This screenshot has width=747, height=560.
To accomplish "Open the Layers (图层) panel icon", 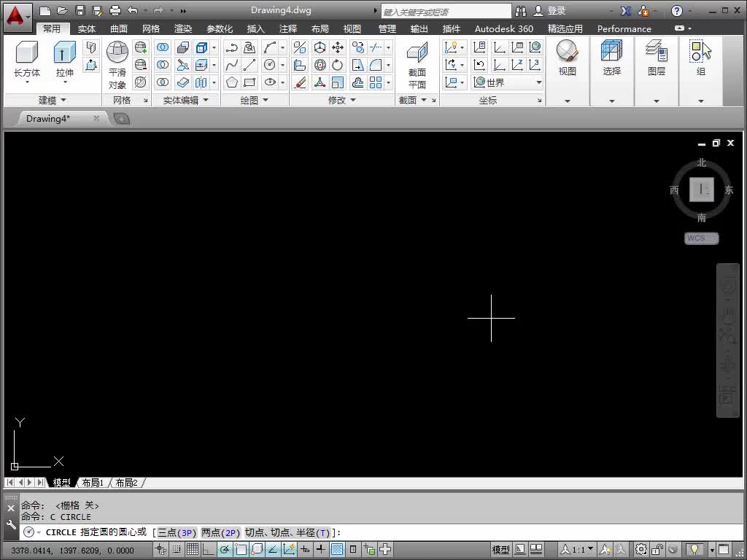I will [657, 52].
